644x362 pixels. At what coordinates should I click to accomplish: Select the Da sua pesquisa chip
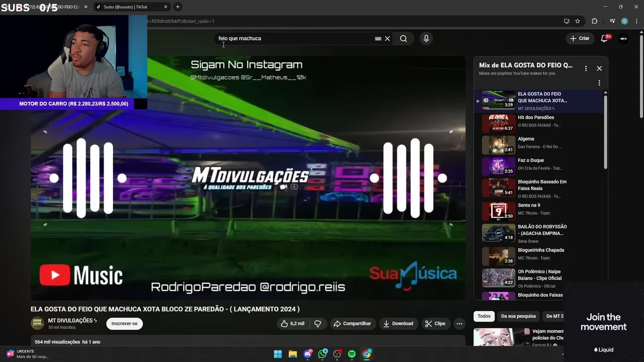tap(518, 316)
